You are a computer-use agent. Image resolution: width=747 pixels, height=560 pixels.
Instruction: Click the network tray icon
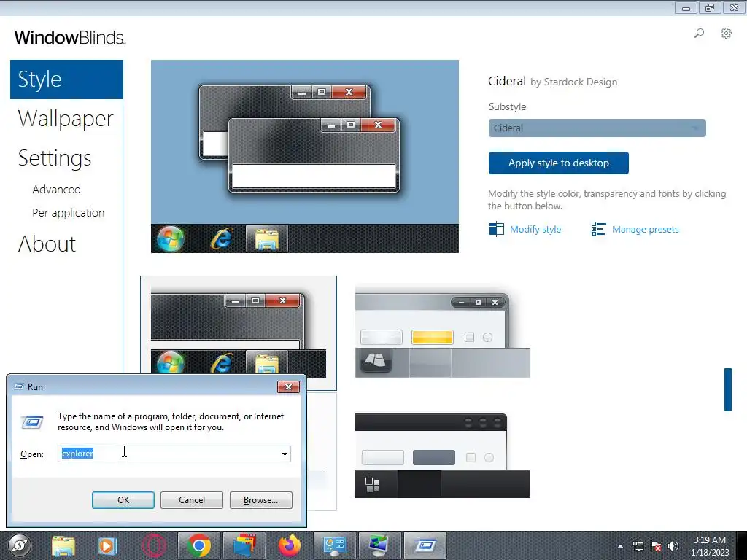[x=638, y=546]
